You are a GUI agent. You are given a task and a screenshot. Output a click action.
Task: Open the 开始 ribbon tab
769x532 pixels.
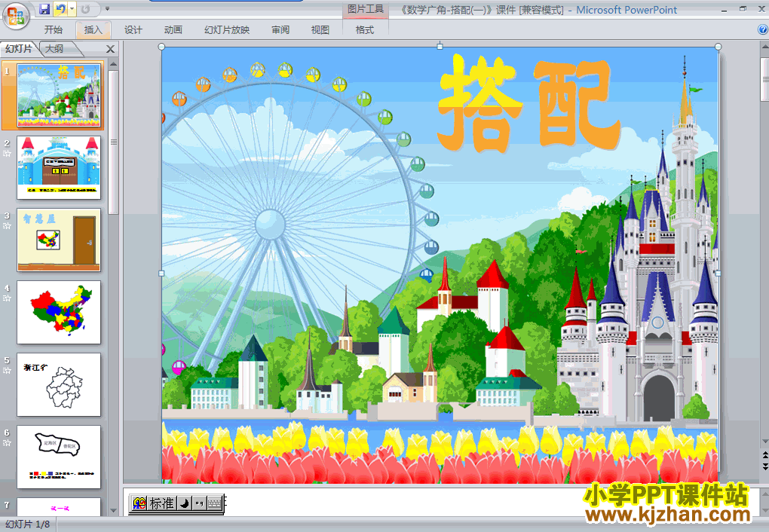[54, 30]
